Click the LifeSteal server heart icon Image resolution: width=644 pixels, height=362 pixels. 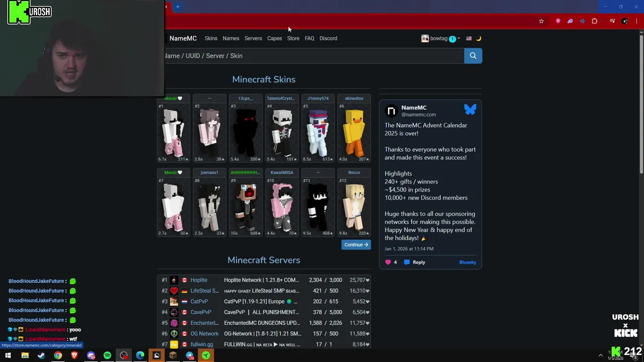[x=174, y=291]
